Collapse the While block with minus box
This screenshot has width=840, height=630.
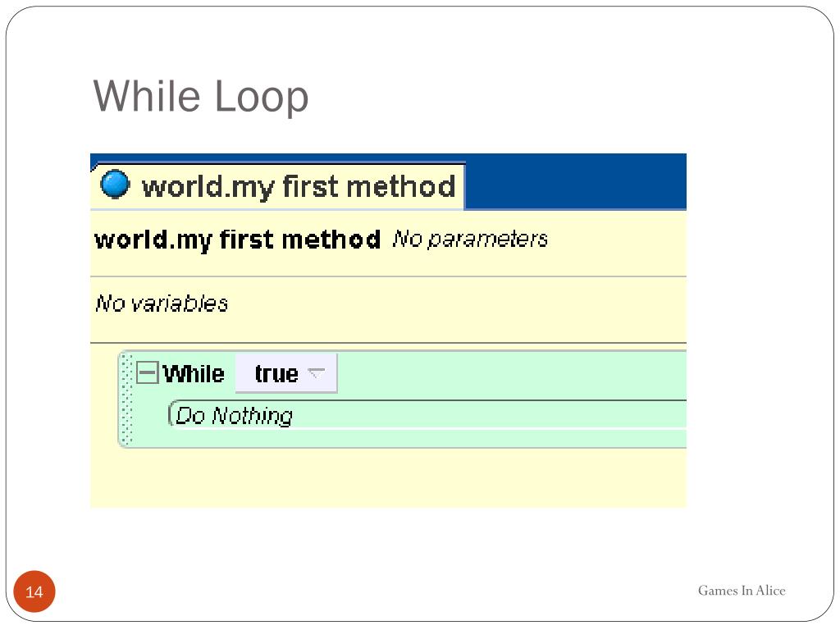[x=148, y=373]
